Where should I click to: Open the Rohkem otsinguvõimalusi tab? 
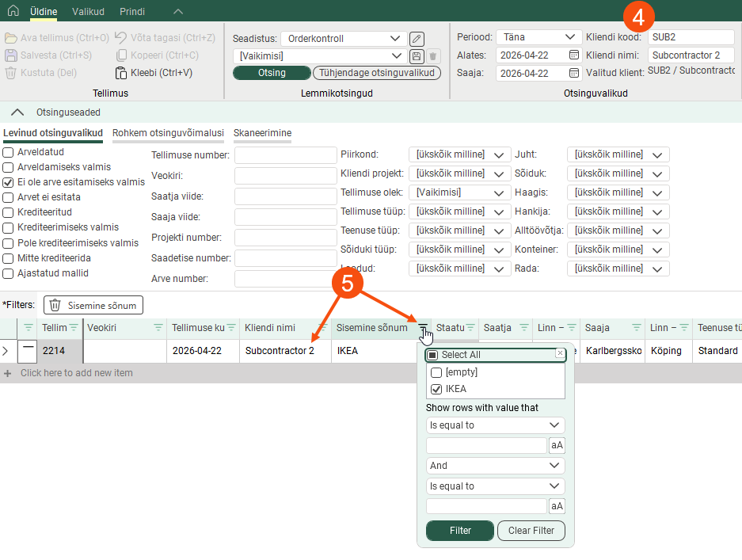point(168,133)
